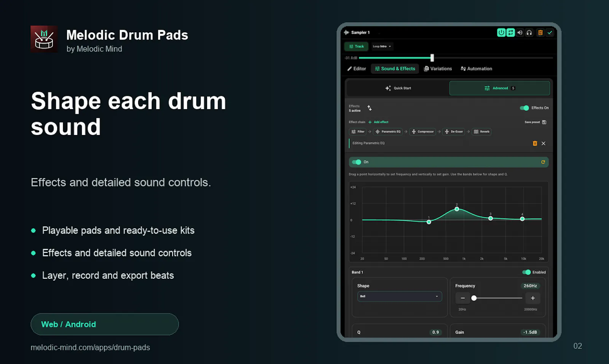Click the reorder effects arrows icon
609x364 pixels.
[369, 108]
